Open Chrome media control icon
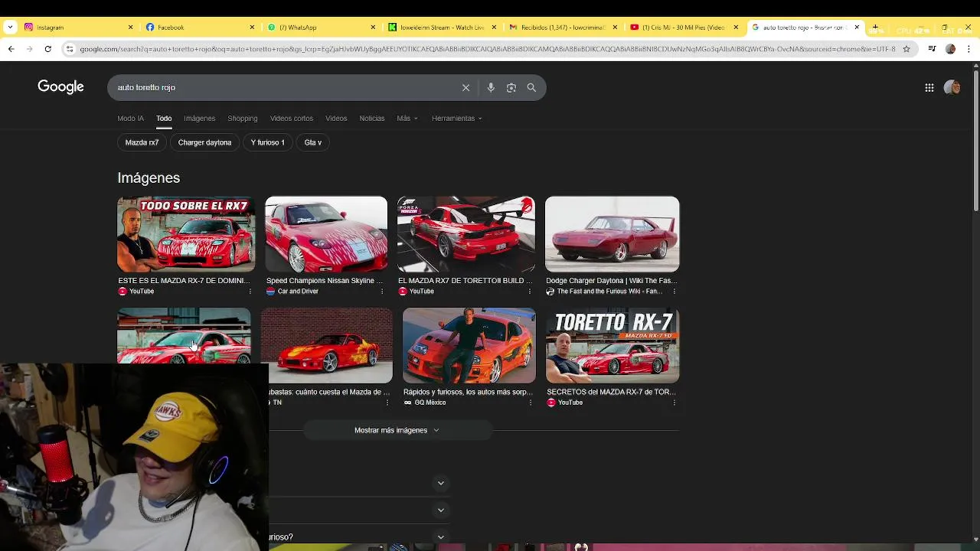The width and height of the screenshot is (980, 551). pyautogui.click(x=932, y=49)
